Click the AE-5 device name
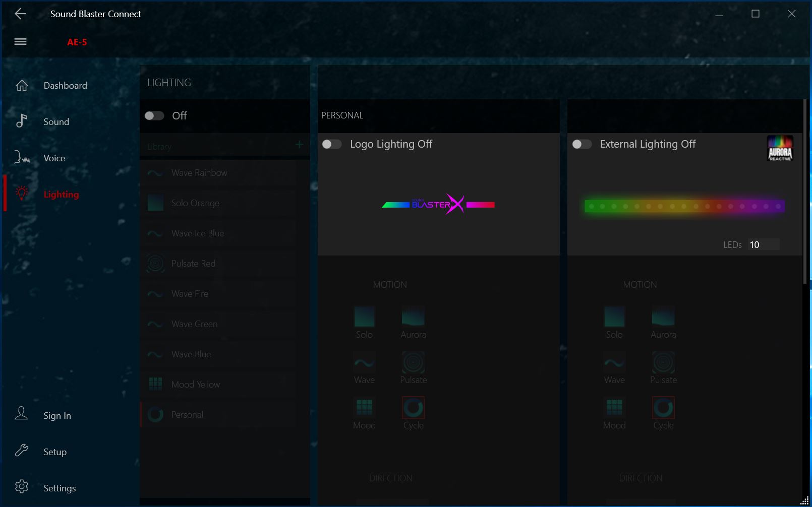Viewport: 812px width, 507px height. [x=77, y=42]
